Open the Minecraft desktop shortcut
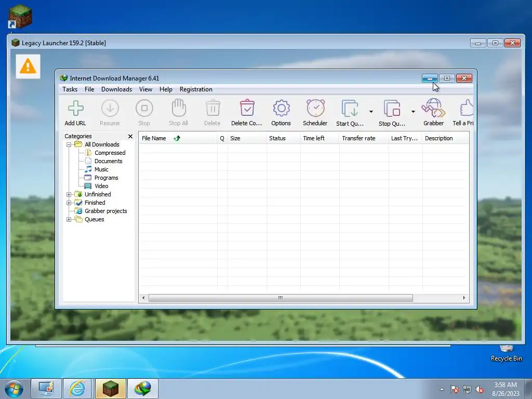532x399 pixels. tap(20, 16)
